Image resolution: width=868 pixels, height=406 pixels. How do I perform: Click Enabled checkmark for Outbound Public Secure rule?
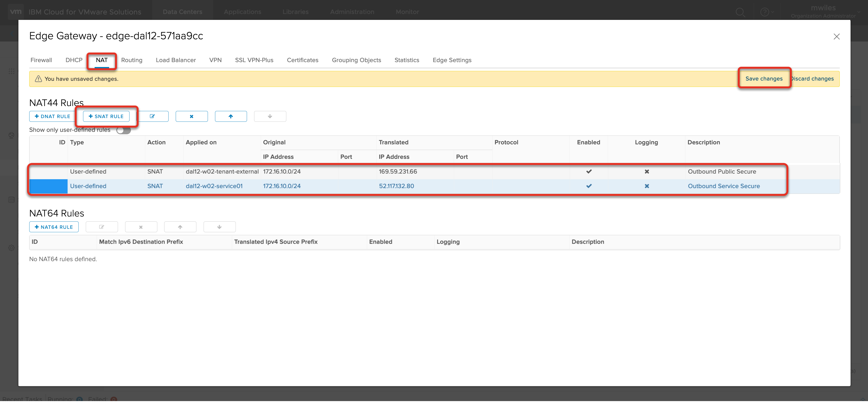(x=589, y=171)
